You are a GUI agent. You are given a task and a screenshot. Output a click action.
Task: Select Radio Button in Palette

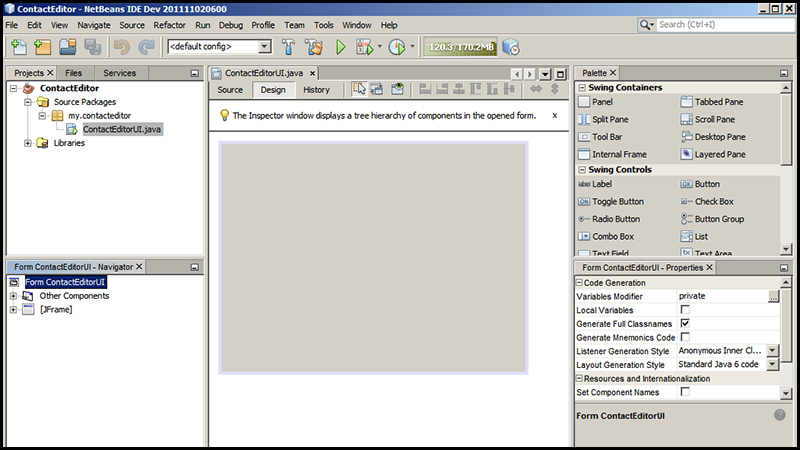coord(609,219)
